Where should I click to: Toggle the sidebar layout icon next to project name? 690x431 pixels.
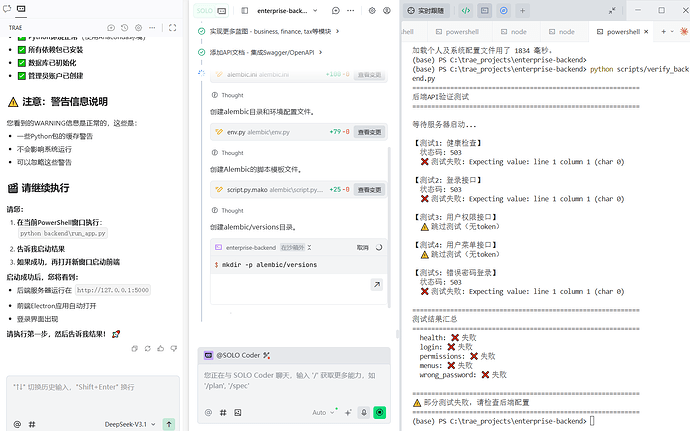pos(245,11)
